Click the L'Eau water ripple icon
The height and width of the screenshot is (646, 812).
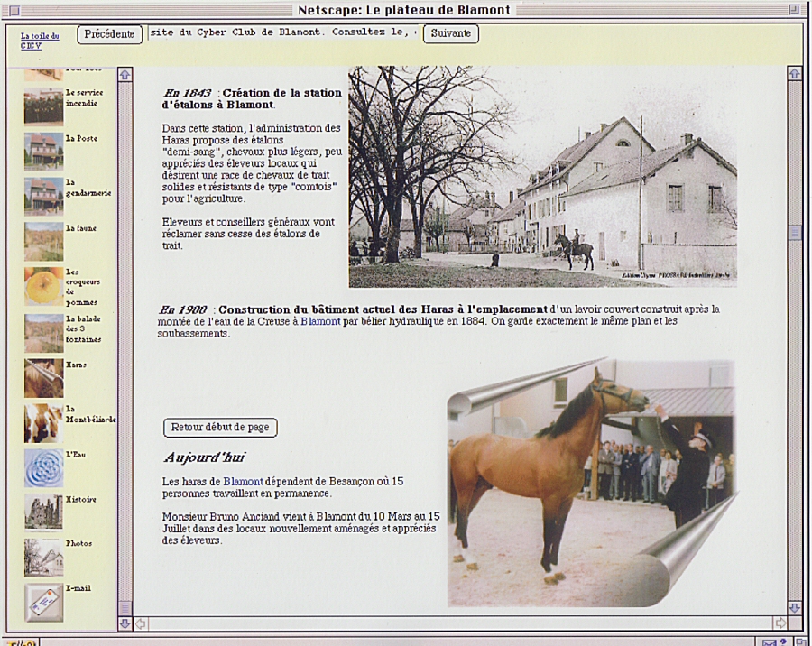[43, 468]
